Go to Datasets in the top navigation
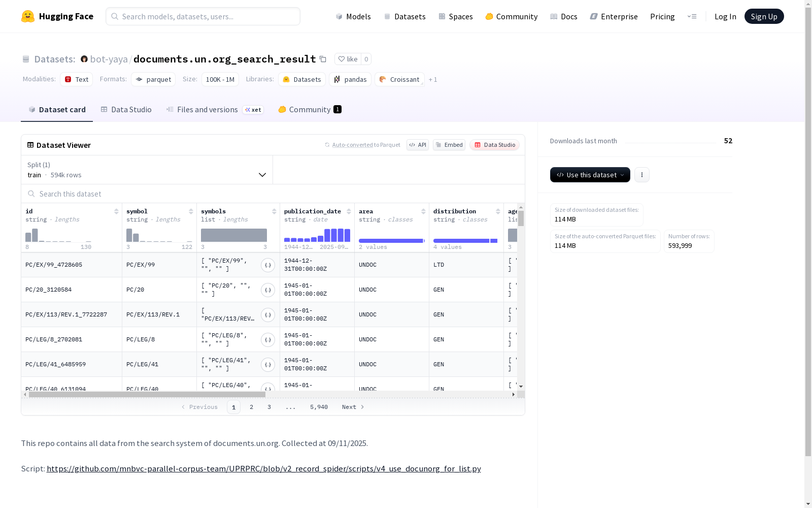The width and height of the screenshot is (812, 508). click(x=404, y=16)
